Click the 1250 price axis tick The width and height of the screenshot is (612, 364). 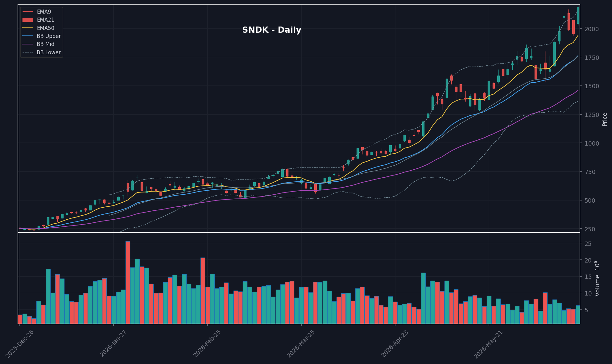coord(592,115)
